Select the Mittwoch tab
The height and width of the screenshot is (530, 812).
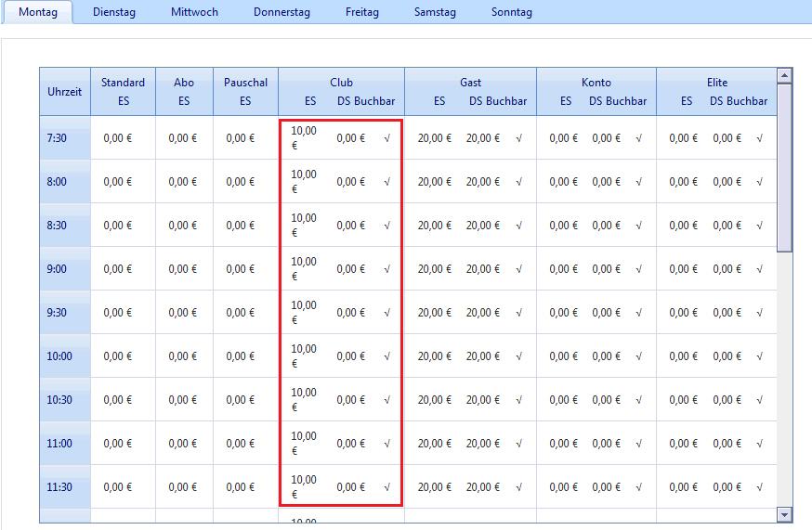point(194,12)
